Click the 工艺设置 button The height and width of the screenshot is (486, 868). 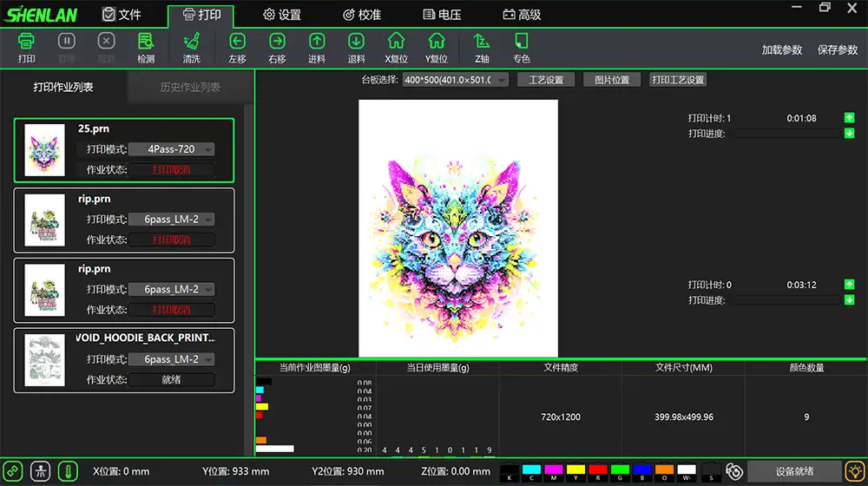[x=546, y=80]
